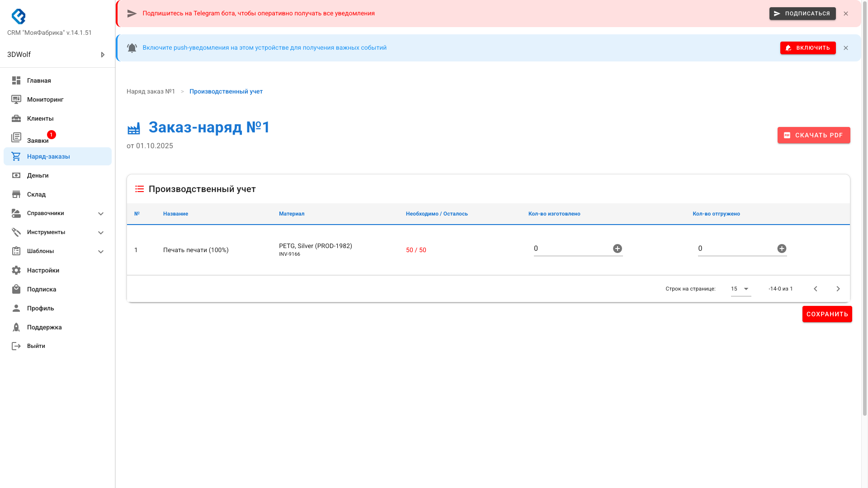Go to Настройки menu item
868x488 pixels.
(x=43, y=270)
